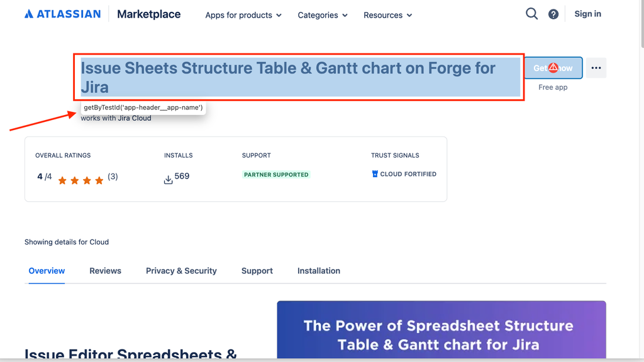644x362 pixels.
Task: Expand the Resources dropdown
Action: point(387,15)
